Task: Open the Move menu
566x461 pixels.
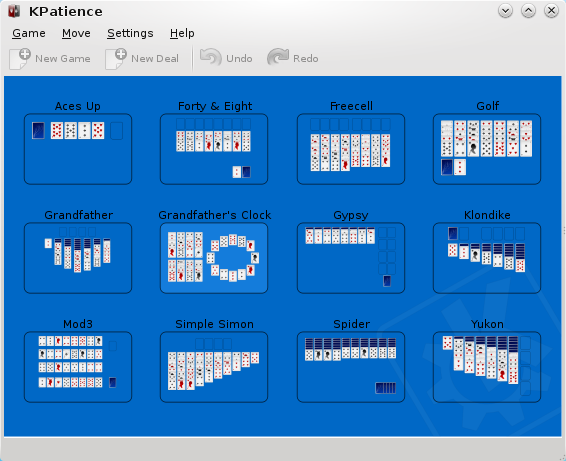Action: 76,33
